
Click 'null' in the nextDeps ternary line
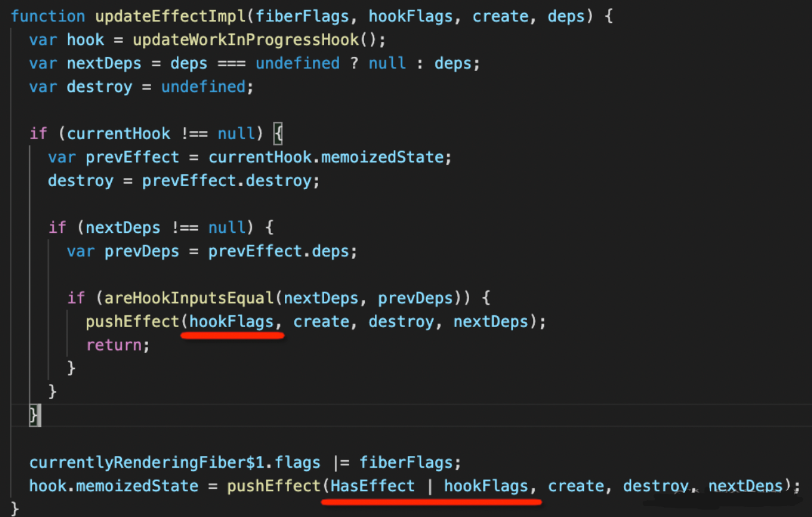pos(387,63)
